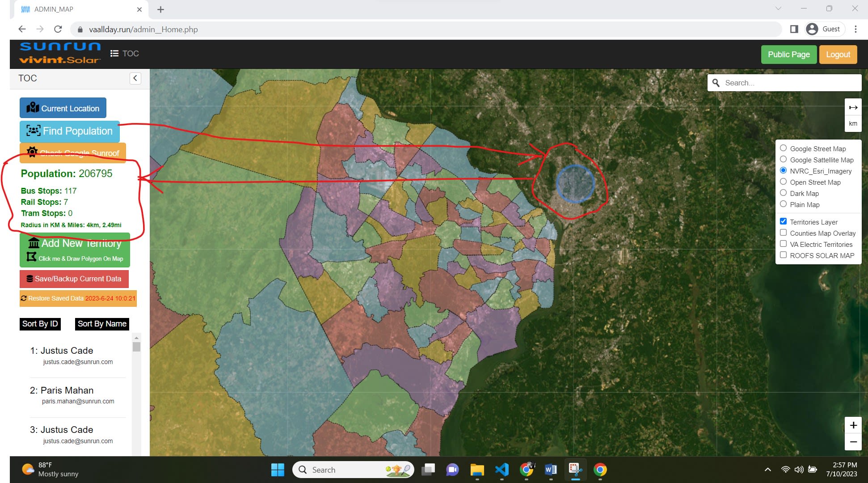
Task: Click the TOC list menu icon in header
Action: tap(114, 54)
